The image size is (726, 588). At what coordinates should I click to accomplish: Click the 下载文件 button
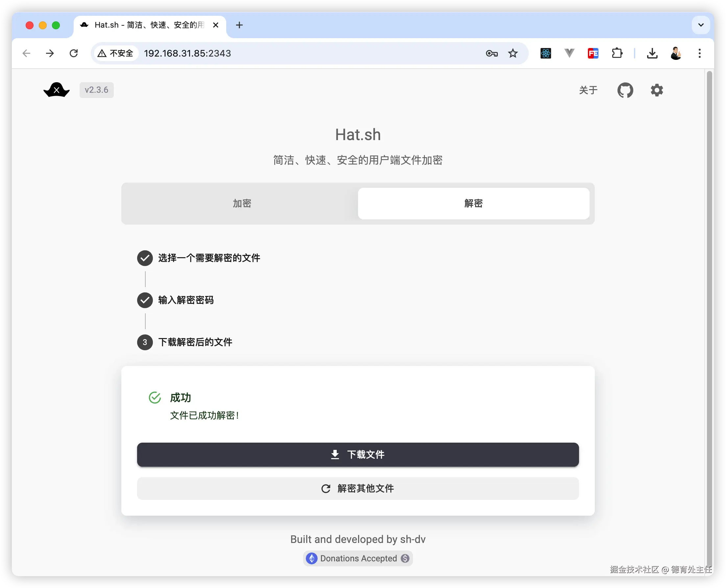coord(358,454)
